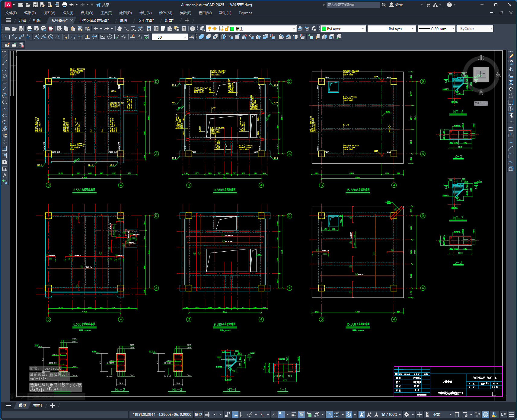This screenshot has height=420, width=517.
Task: Select the Rectangle draw tool
Action: (5, 82)
